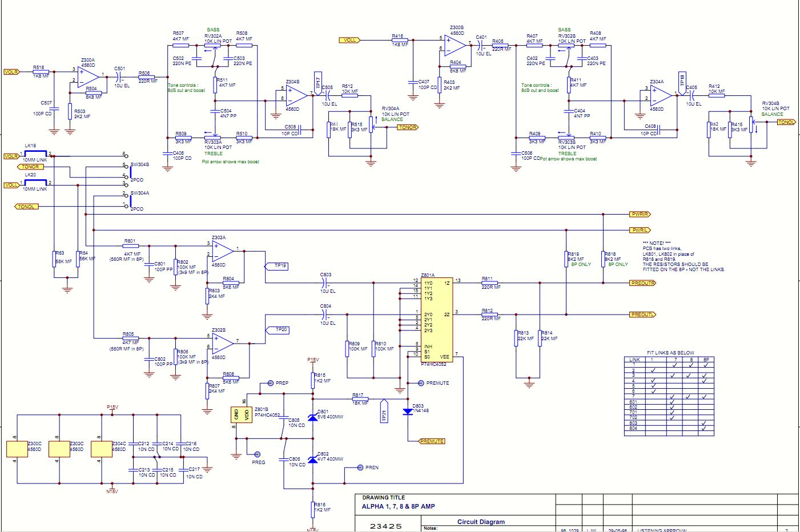Click the yellow Z300C power block
The image size is (800, 532).
pyautogui.click(x=17, y=449)
